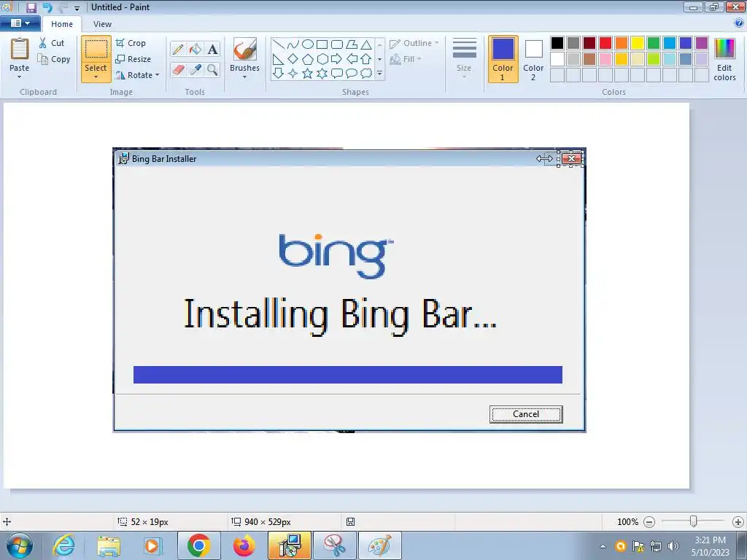Expand the Select options arrow
The width and height of the screenshot is (747, 560).
point(96,77)
